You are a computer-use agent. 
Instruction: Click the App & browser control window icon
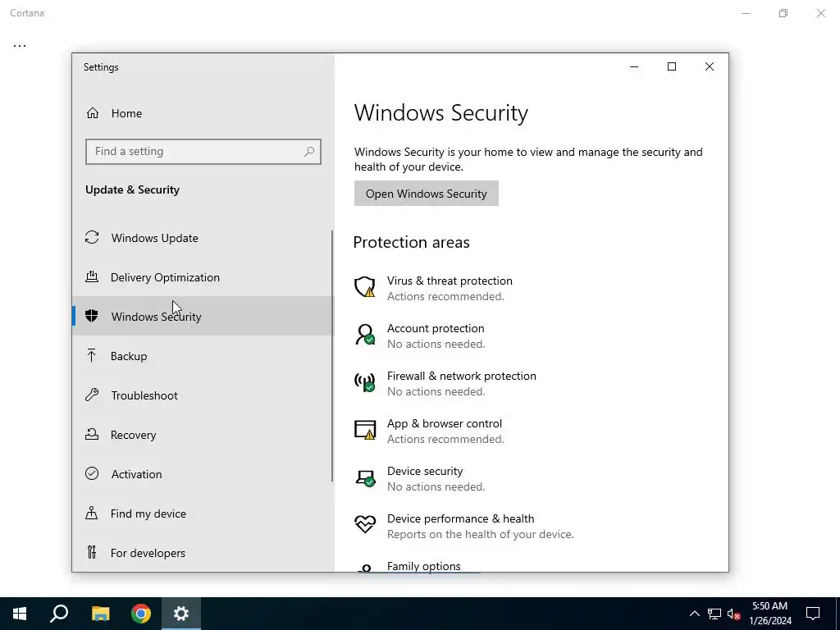click(365, 430)
